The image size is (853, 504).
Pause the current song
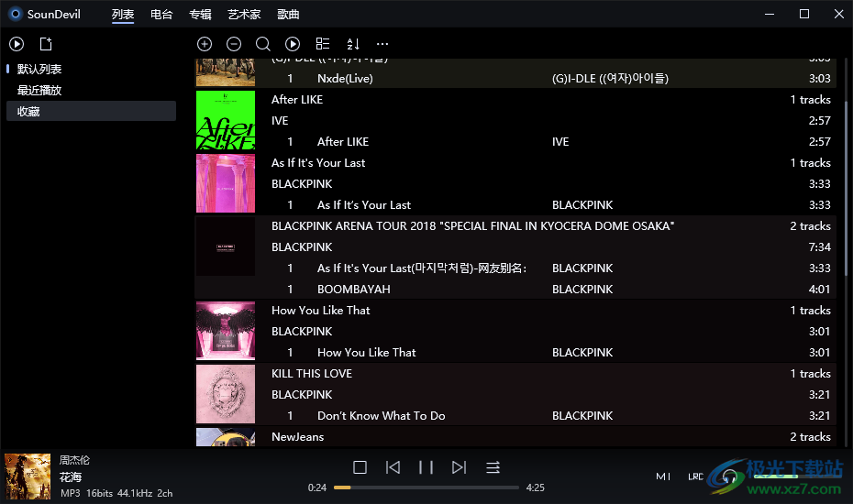(x=426, y=467)
